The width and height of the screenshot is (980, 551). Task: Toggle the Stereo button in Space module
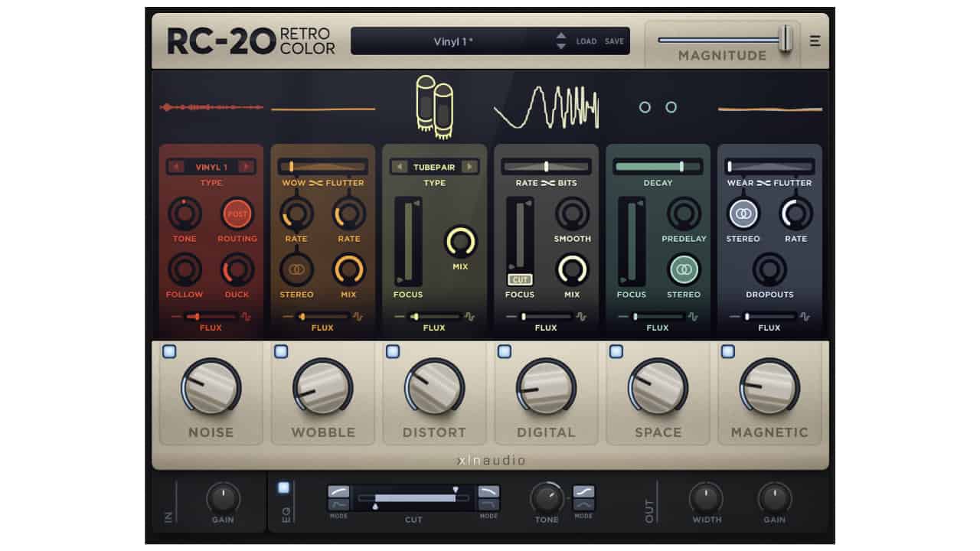(684, 270)
